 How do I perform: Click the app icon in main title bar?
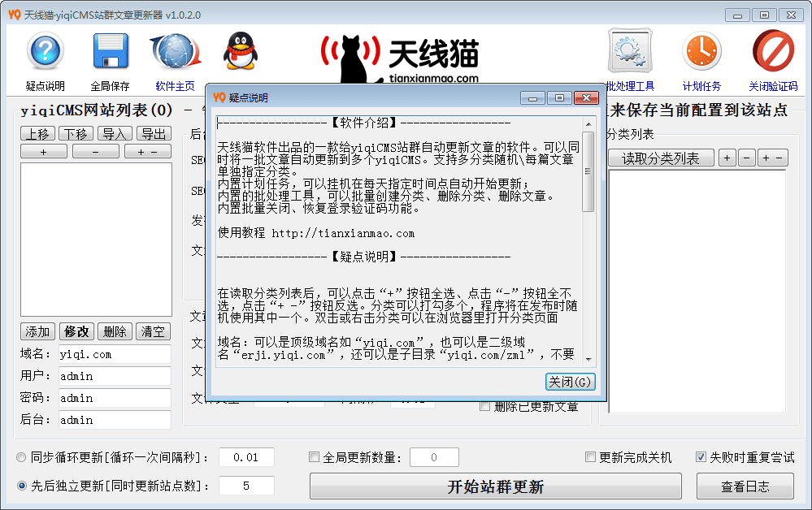click(14, 15)
